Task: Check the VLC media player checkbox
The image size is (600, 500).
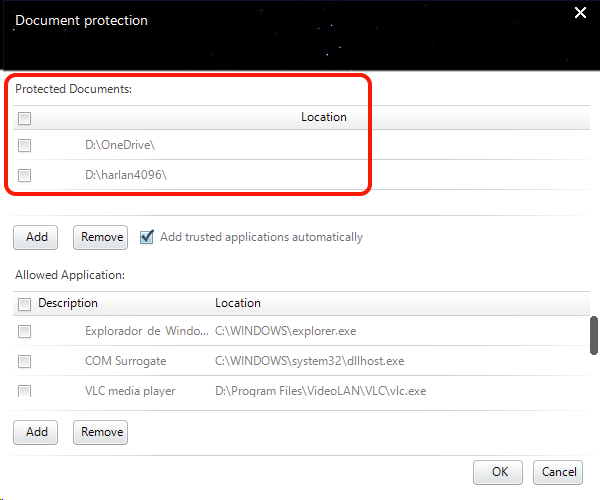Action: click(25, 391)
